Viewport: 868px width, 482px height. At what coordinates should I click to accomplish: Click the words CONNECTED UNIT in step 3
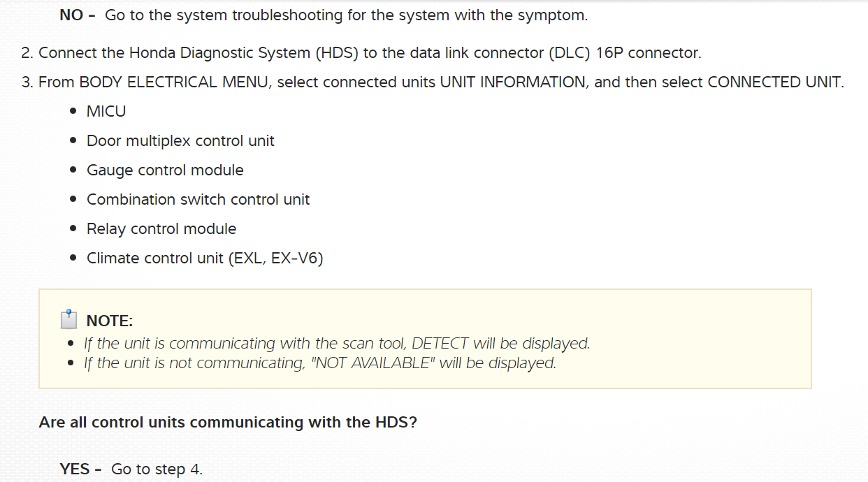(774, 82)
